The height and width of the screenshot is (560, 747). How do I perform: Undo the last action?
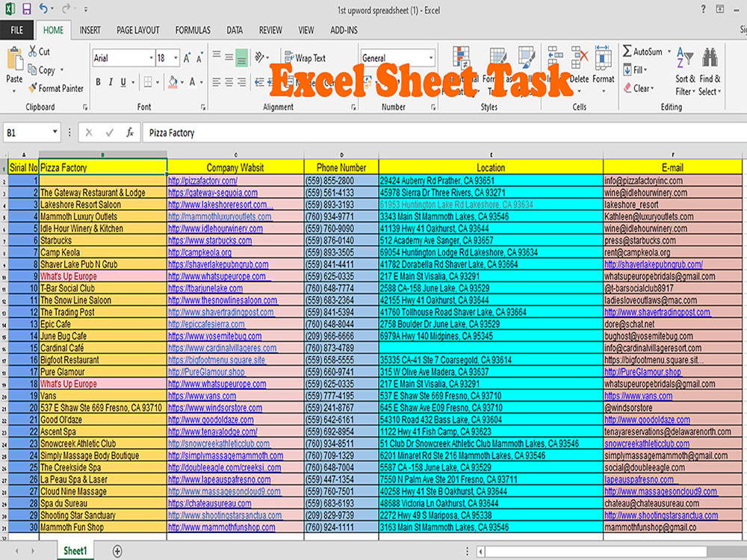pos(43,8)
